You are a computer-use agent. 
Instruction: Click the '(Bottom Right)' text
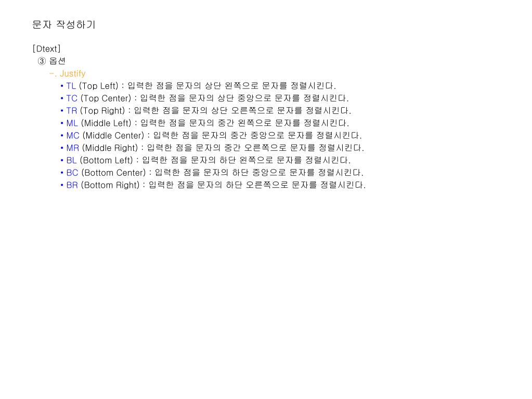point(110,185)
